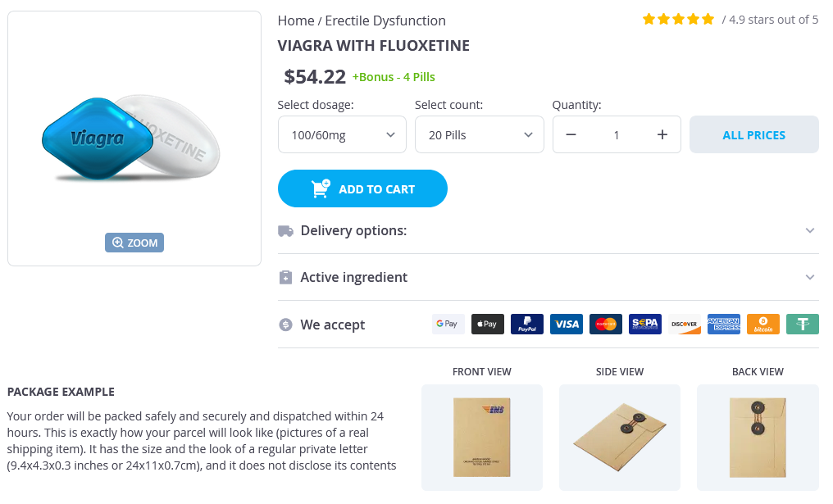Expand the Delivery options section

[548, 231]
